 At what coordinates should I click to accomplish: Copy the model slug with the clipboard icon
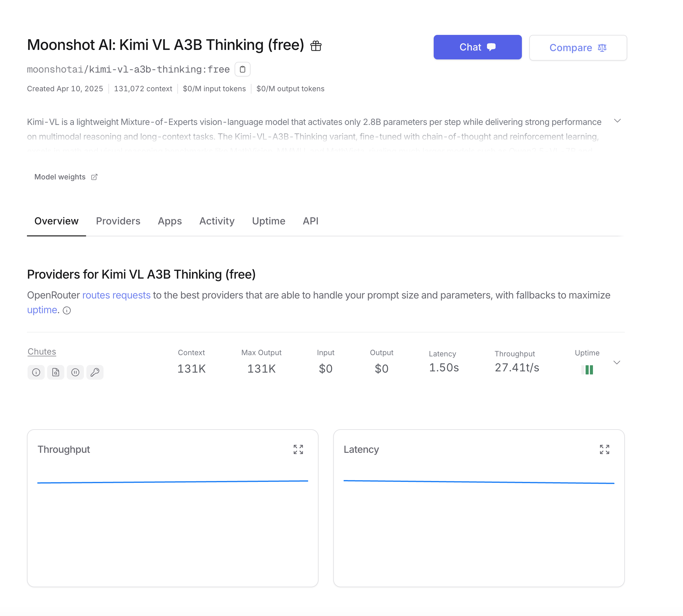tap(243, 69)
